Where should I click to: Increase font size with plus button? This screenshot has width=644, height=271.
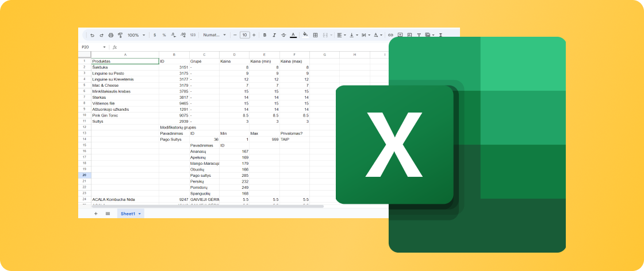coord(254,35)
